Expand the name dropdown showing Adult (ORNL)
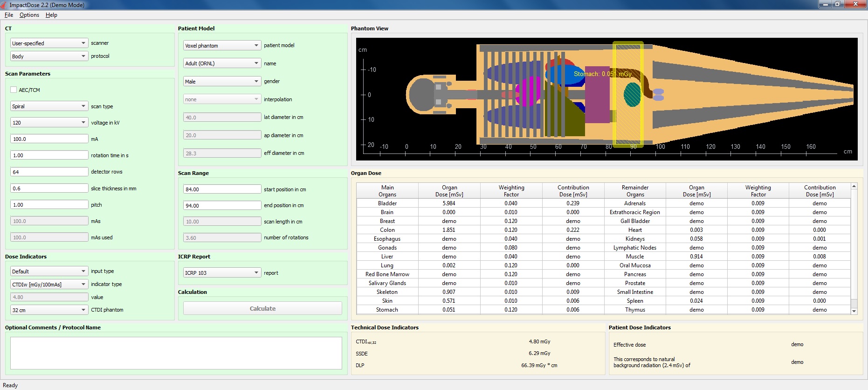Screen dimensions: 868x390 coord(222,63)
